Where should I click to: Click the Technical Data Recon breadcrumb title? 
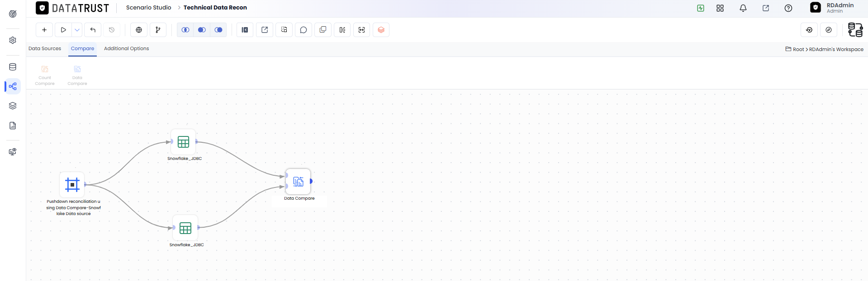pos(215,8)
